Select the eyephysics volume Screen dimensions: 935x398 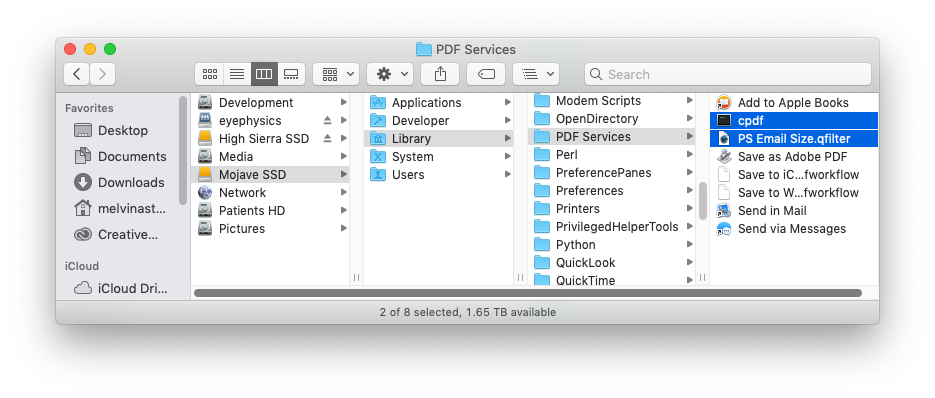[250, 121]
